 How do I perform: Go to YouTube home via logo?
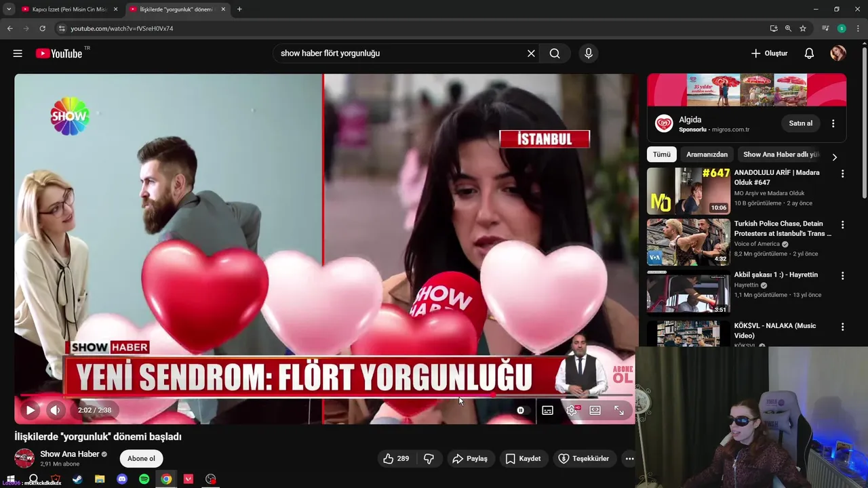pyautogui.click(x=59, y=54)
